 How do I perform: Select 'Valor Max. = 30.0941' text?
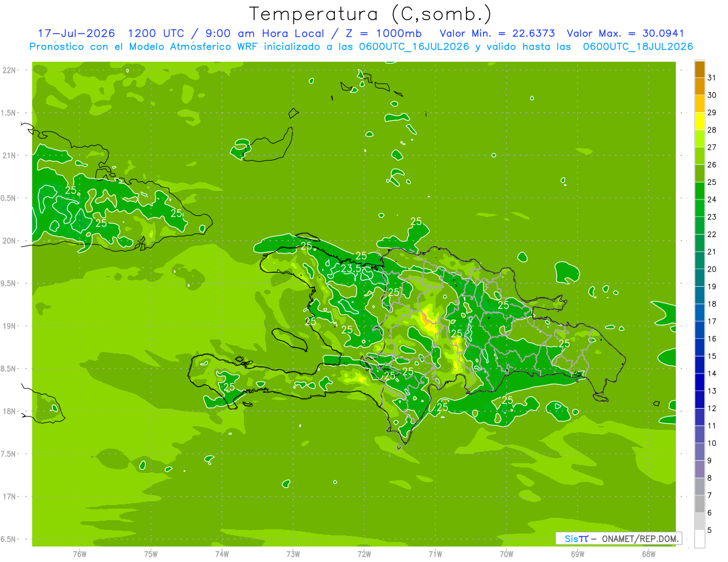pyautogui.click(x=625, y=33)
